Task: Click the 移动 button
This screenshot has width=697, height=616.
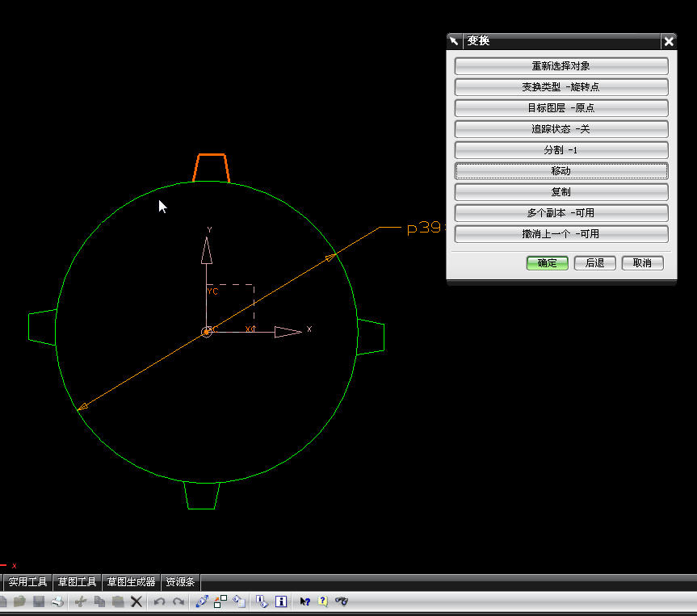Action: coord(561,170)
